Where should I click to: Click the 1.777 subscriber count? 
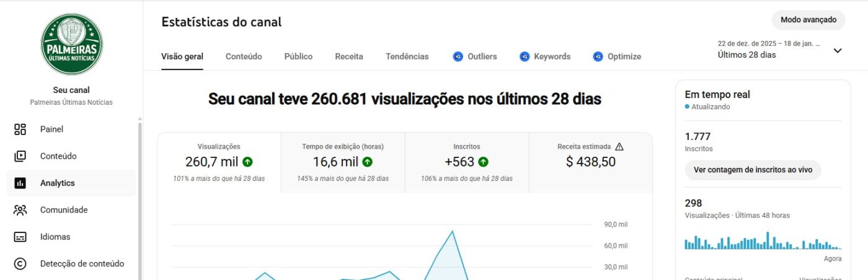697,137
